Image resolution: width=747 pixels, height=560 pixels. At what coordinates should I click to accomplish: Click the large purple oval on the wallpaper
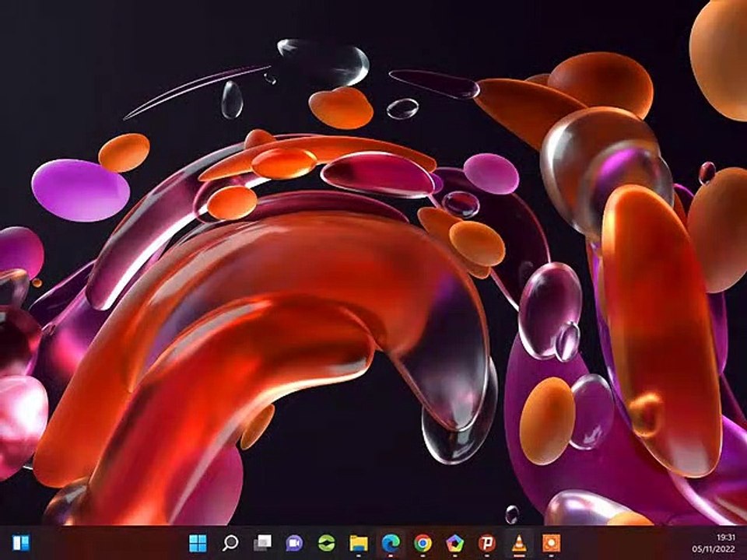click(80, 191)
